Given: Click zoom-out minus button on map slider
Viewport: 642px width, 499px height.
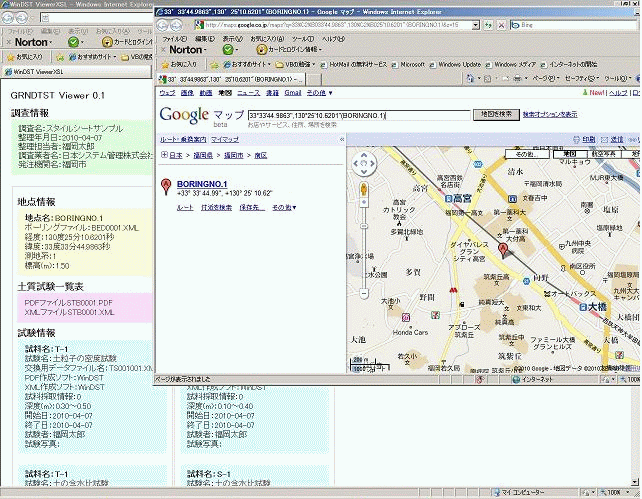Looking at the screenshot, I should 364,293.
